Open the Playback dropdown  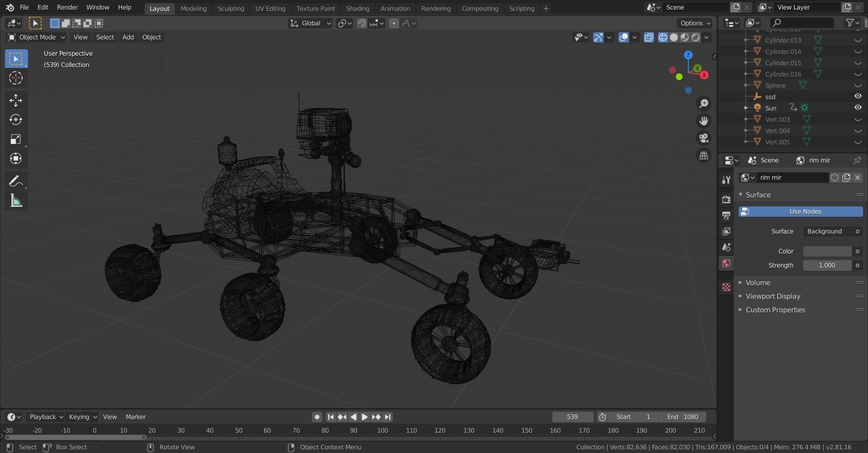point(46,417)
